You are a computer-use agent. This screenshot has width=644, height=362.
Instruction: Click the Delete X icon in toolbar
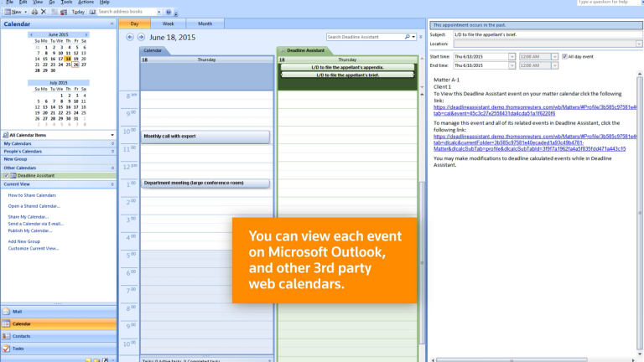44,12
